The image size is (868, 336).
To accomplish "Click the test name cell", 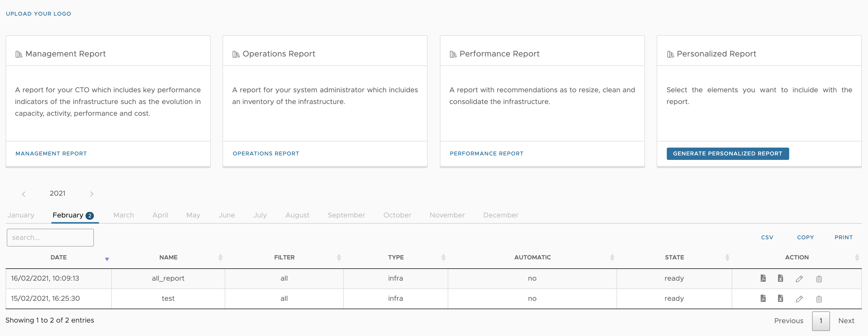I will tap(168, 299).
